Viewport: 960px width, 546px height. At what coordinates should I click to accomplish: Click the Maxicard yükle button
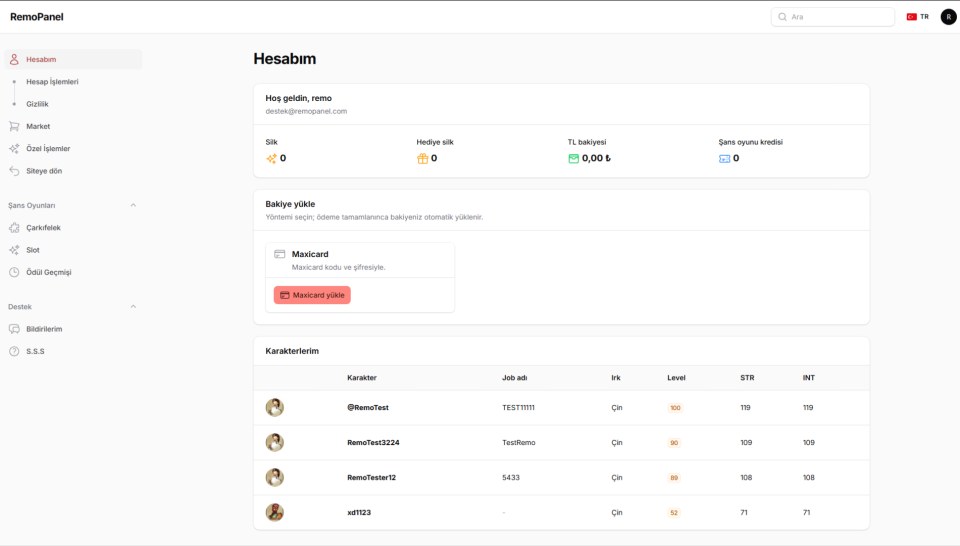(312, 295)
